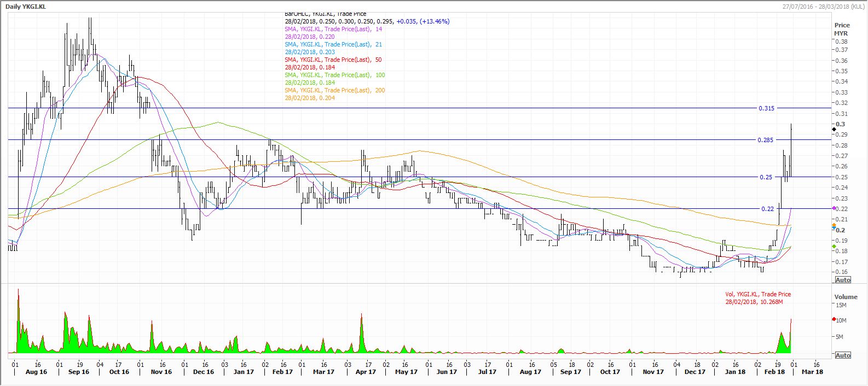Select the green SMA 100 axis marker
This screenshot has height=386, width=868.
[x=834, y=247]
